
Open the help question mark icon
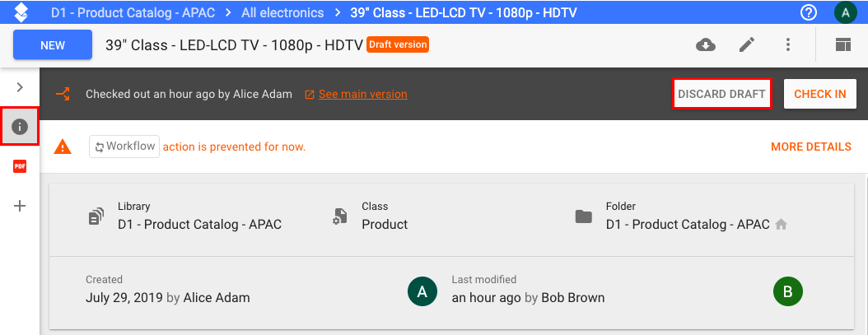pos(809,12)
